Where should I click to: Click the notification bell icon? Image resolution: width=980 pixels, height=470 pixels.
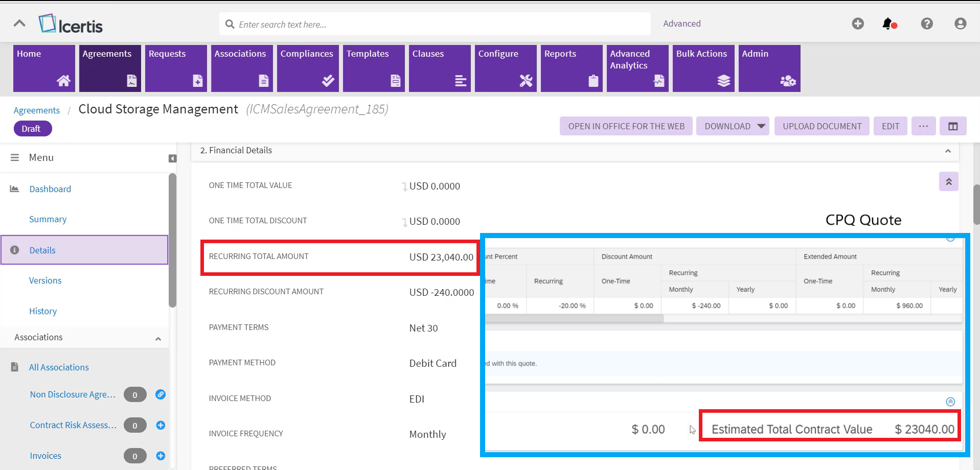[x=888, y=24]
